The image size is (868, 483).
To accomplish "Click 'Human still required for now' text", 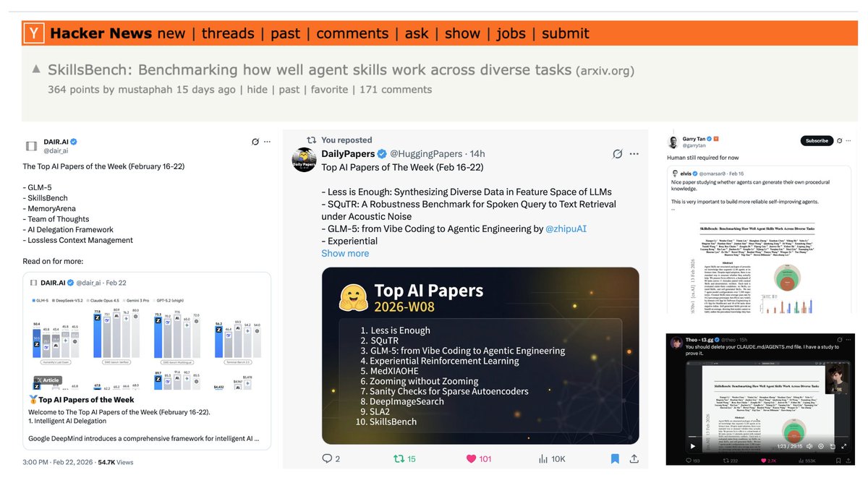I will (x=703, y=157).
